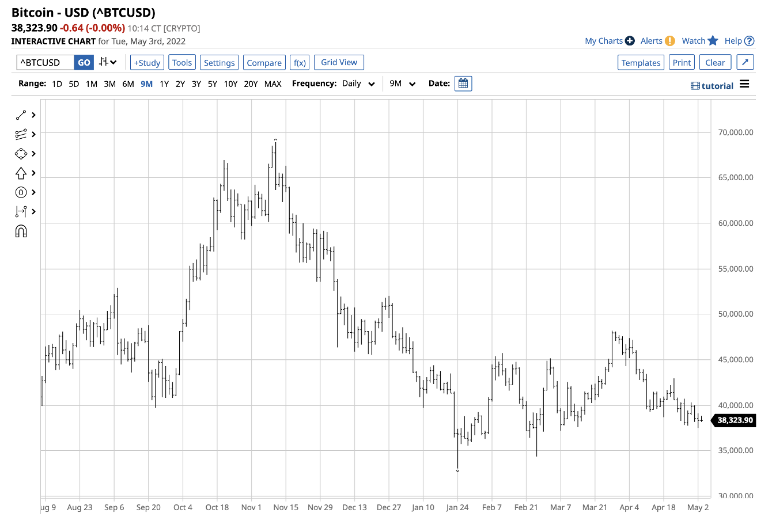This screenshot has width=772, height=532.
Task: Open the f(x) expressions button
Action: [300, 63]
